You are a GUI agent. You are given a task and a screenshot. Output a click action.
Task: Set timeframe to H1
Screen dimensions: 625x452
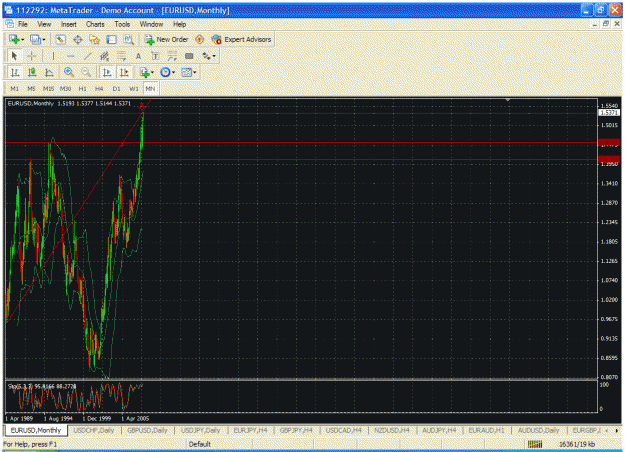(x=82, y=88)
